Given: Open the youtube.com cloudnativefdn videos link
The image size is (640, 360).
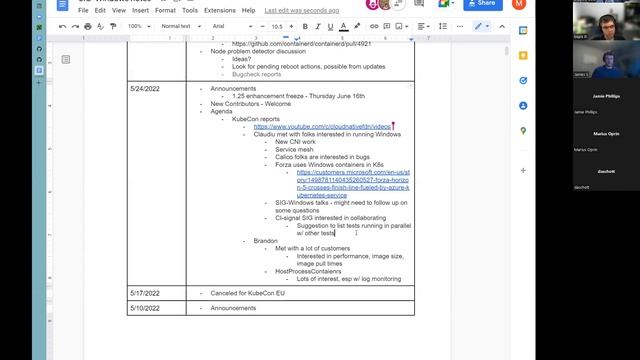Looking at the screenshot, I should [322, 127].
